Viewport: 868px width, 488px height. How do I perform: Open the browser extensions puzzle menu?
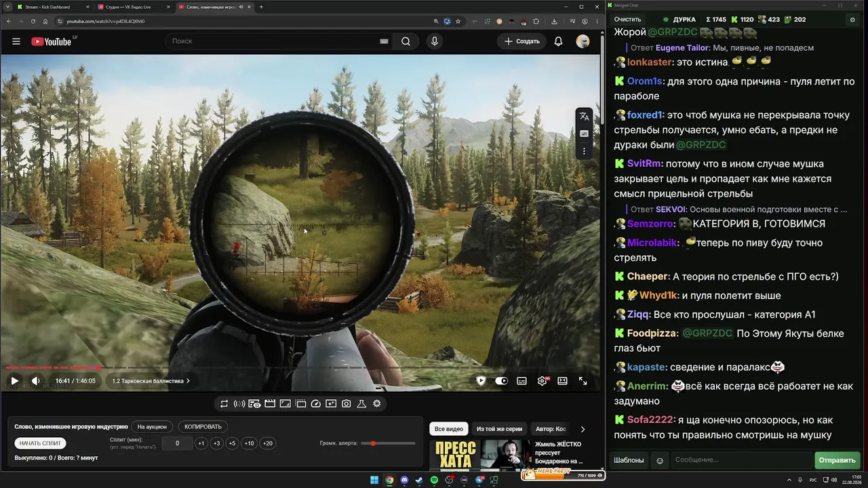click(536, 21)
